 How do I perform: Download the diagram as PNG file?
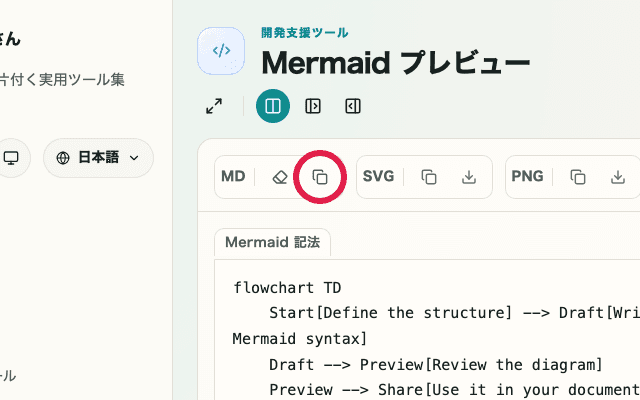[x=618, y=177]
